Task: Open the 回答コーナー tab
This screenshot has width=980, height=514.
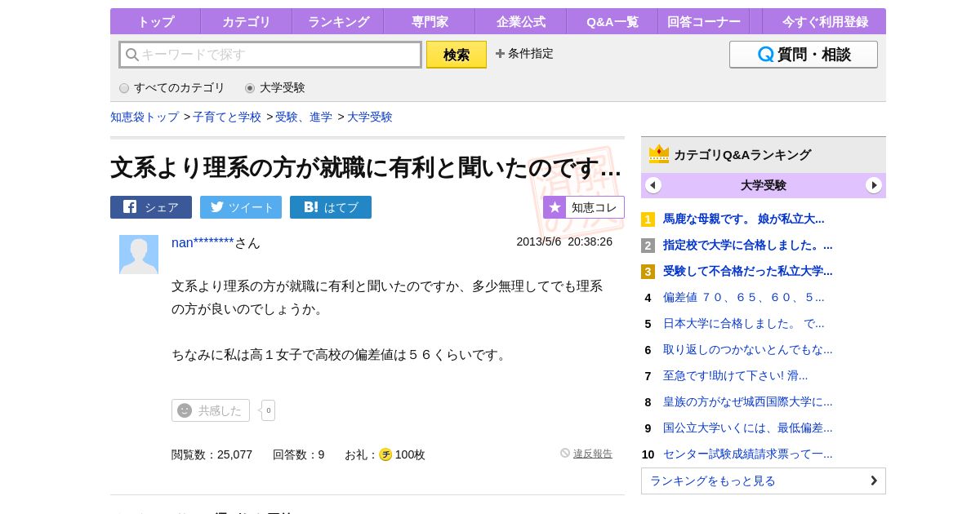Action: [x=704, y=21]
